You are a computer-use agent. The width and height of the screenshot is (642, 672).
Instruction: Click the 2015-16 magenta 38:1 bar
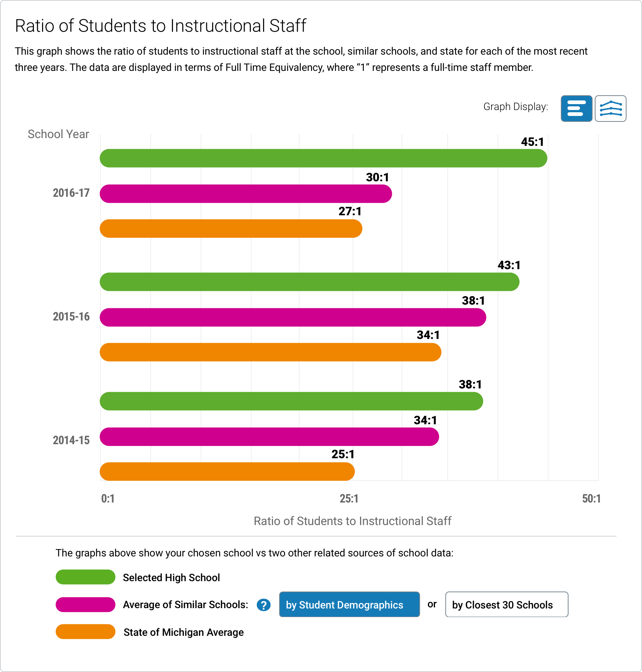293,318
